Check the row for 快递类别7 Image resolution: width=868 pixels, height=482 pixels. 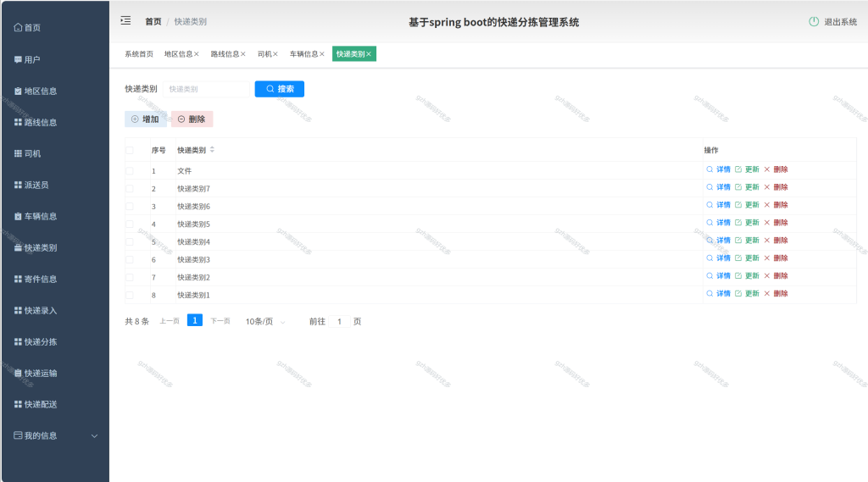(130, 189)
